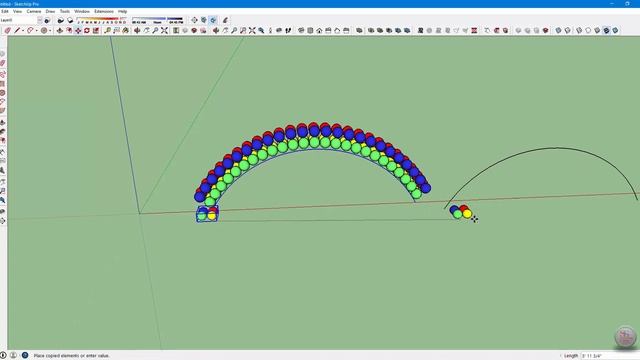Switch to Hidden Line face style
The width and height of the screenshot is (640, 360).
588,30
